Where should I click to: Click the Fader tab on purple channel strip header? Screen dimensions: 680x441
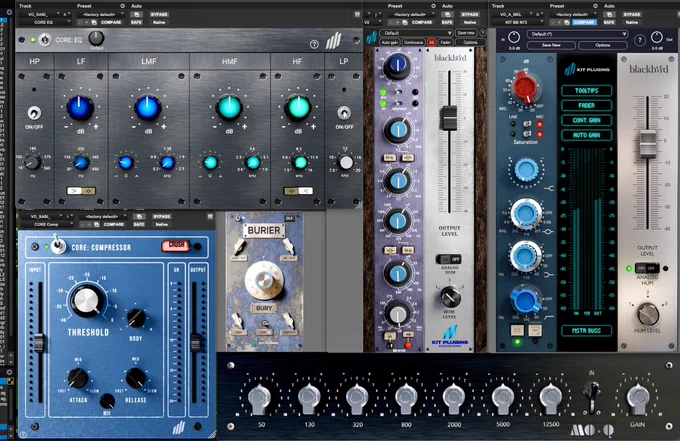445,42
